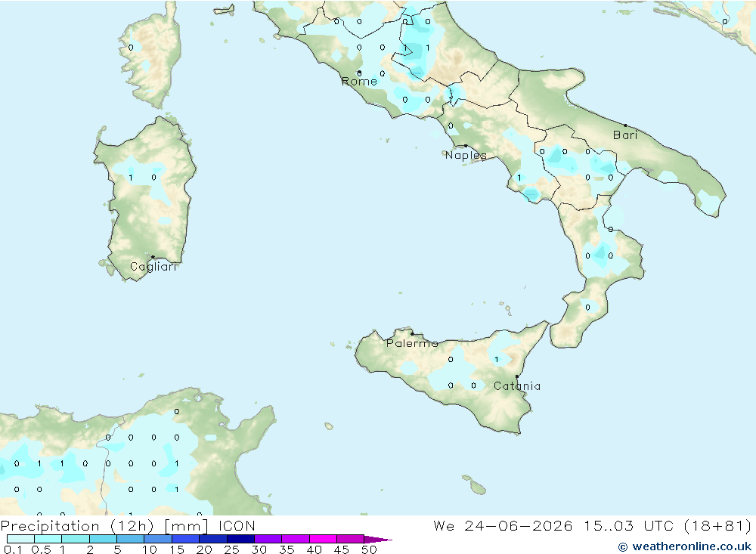Click the Bari city label

click(x=625, y=135)
